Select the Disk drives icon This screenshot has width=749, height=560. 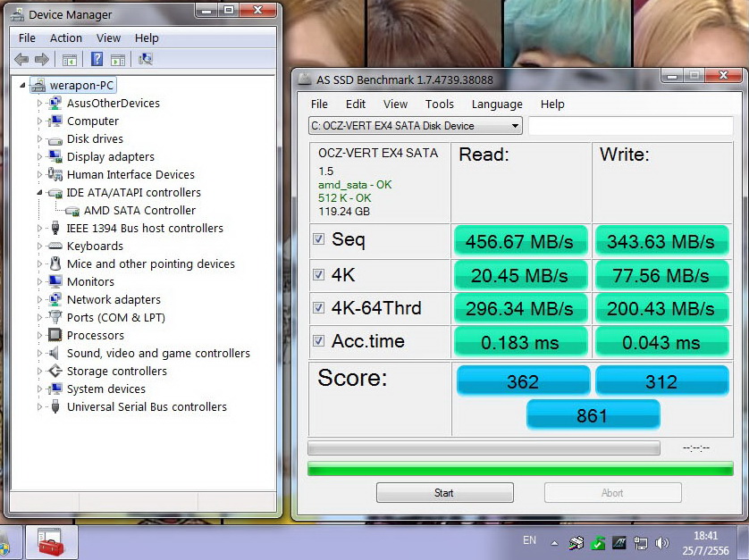tap(55, 140)
